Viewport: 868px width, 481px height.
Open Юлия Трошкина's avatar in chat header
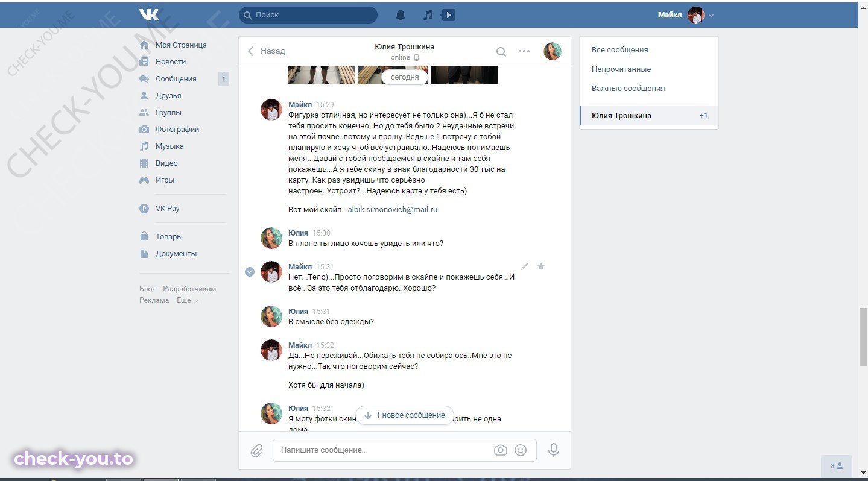[553, 51]
